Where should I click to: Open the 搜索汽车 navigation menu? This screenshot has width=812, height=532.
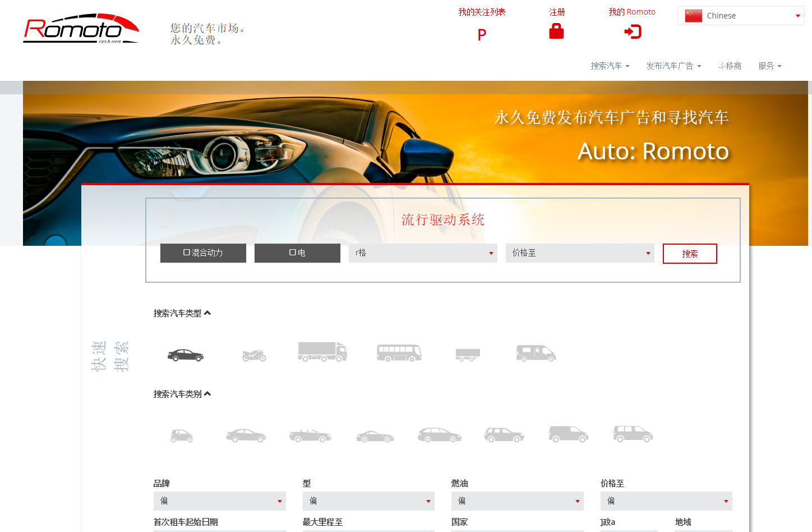click(x=610, y=66)
